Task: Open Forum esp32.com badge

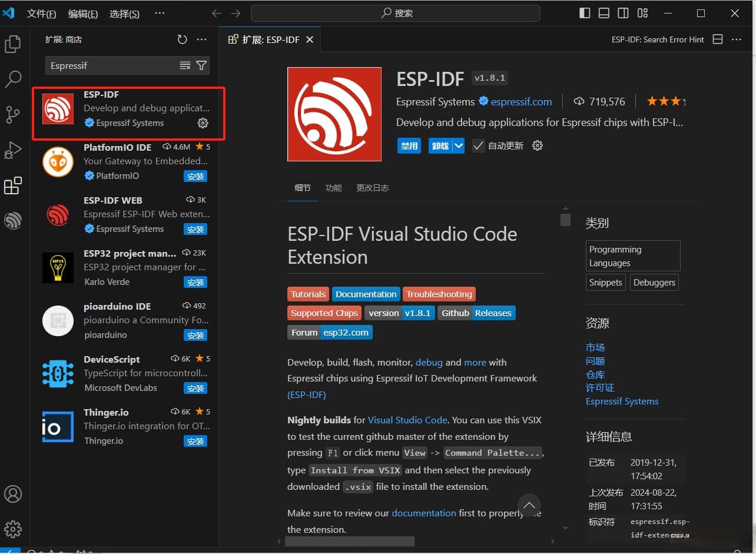Action: [330, 333]
